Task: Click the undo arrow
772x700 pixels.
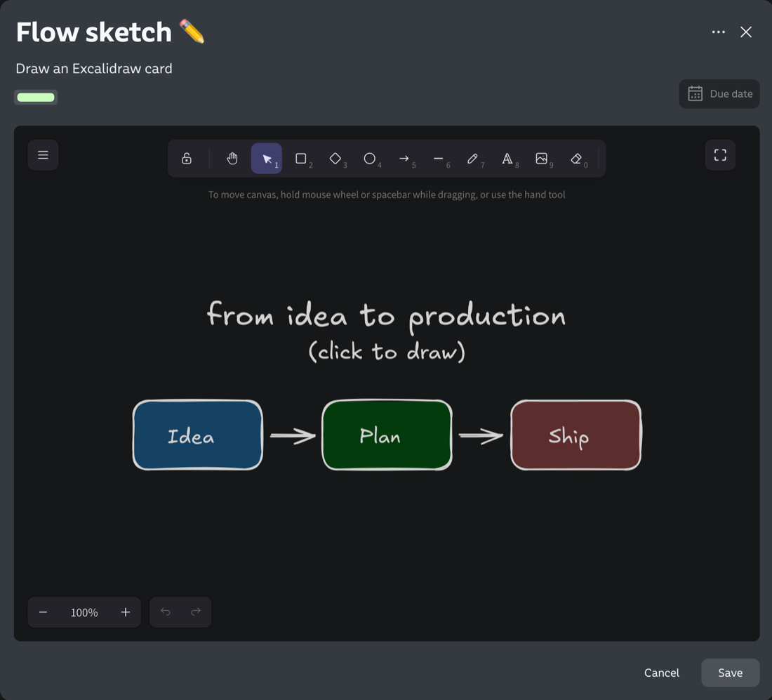Action: click(166, 612)
